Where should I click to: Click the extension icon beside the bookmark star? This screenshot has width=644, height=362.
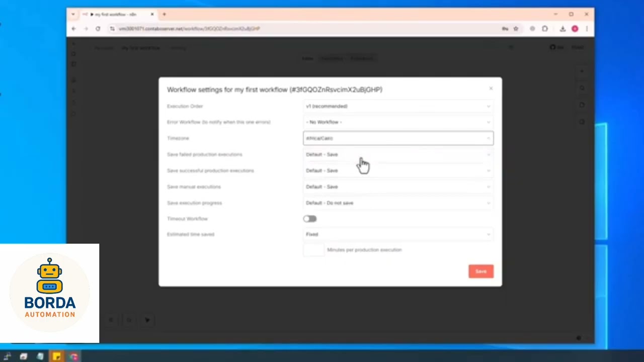pyautogui.click(x=532, y=29)
